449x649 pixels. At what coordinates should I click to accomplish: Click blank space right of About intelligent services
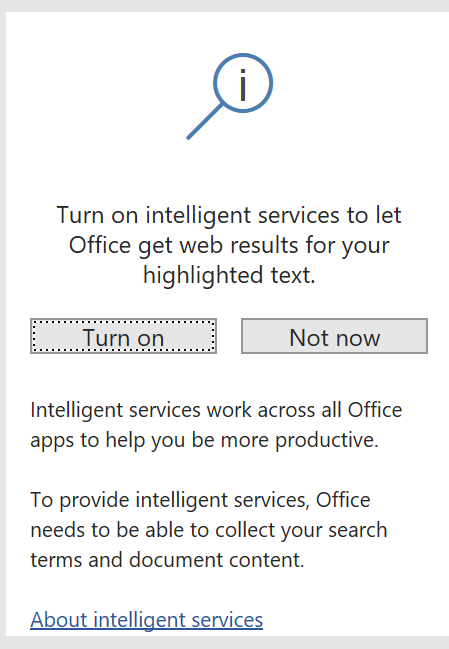tap(356, 620)
